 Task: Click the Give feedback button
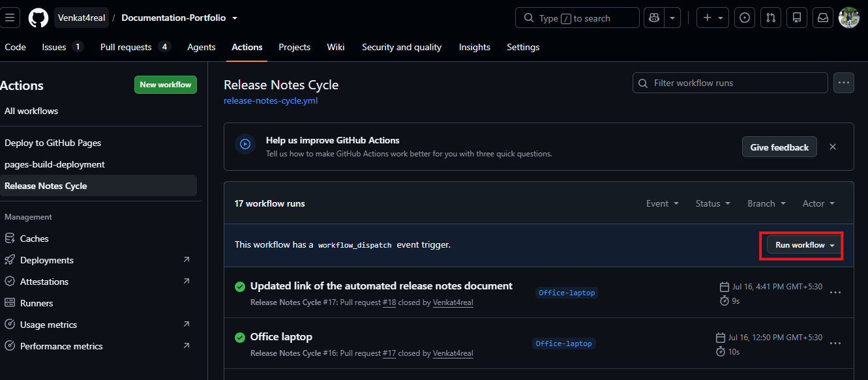[x=779, y=147]
